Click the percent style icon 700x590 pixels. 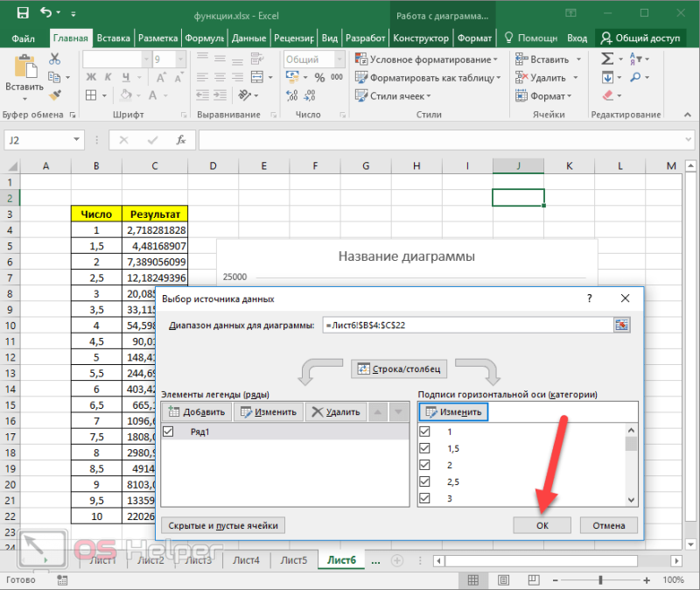pyautogui.click(x=319, y=77)
